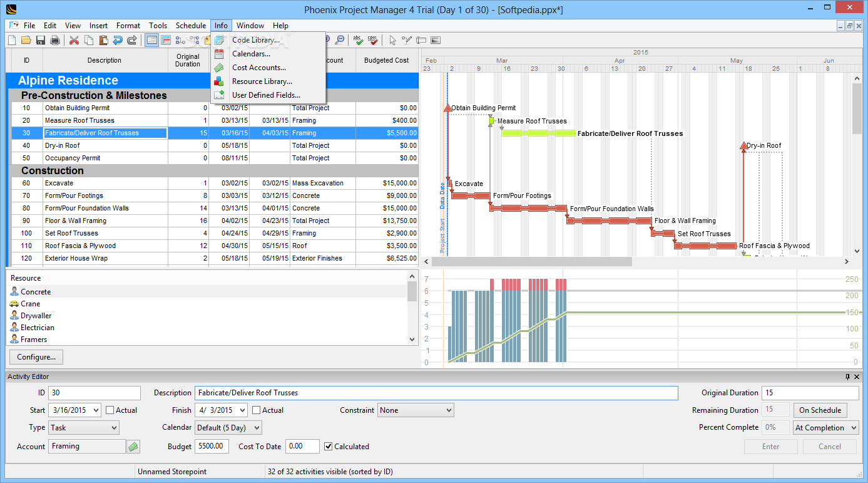Select the network diagram view icon
Viewport: 868px width, 483px height.
[180, 40]
